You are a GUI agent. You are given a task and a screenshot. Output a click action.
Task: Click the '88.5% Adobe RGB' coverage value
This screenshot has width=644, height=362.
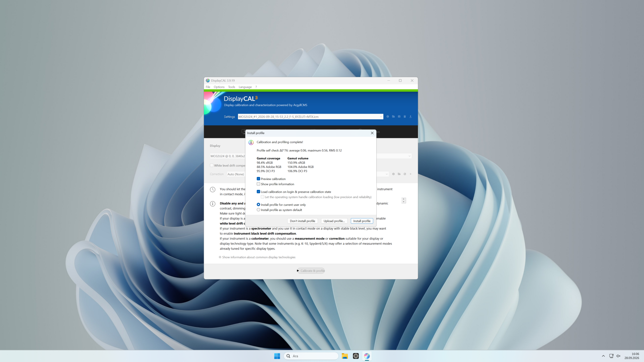coord(269,167)
